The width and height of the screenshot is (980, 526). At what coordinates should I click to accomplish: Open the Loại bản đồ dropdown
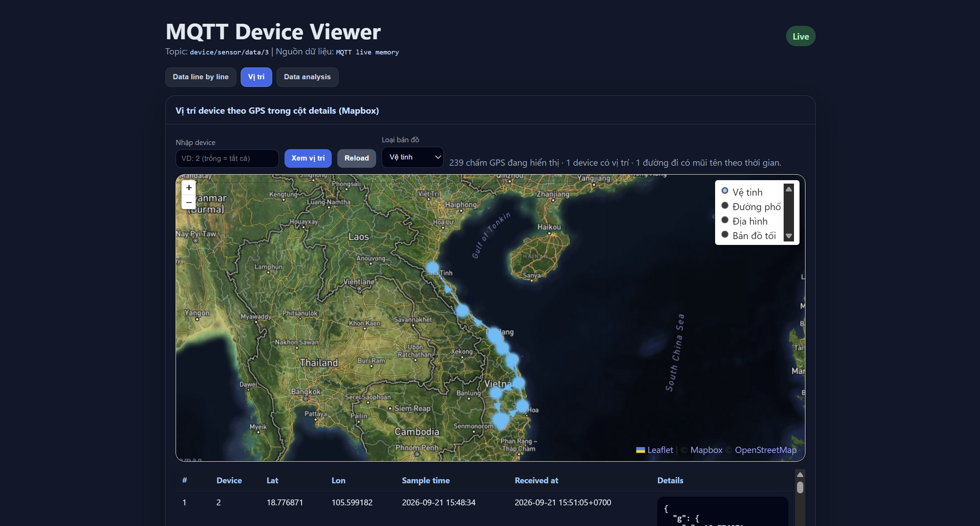click(x=412, y=157)
